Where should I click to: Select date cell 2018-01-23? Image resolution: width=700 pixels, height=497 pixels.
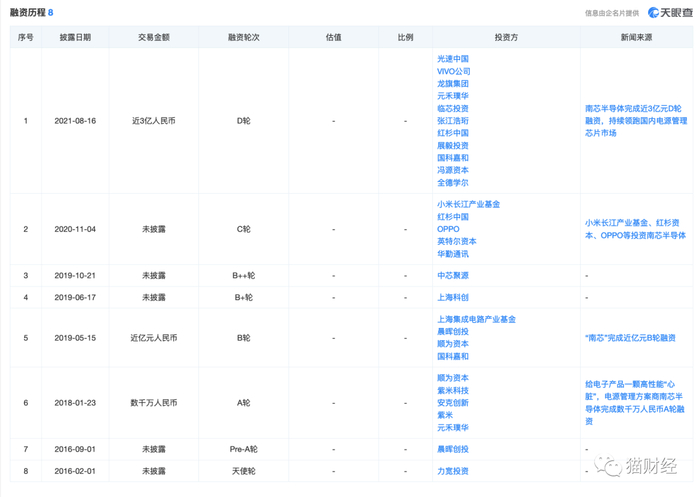pyautogui.click(x=75, y=403)
